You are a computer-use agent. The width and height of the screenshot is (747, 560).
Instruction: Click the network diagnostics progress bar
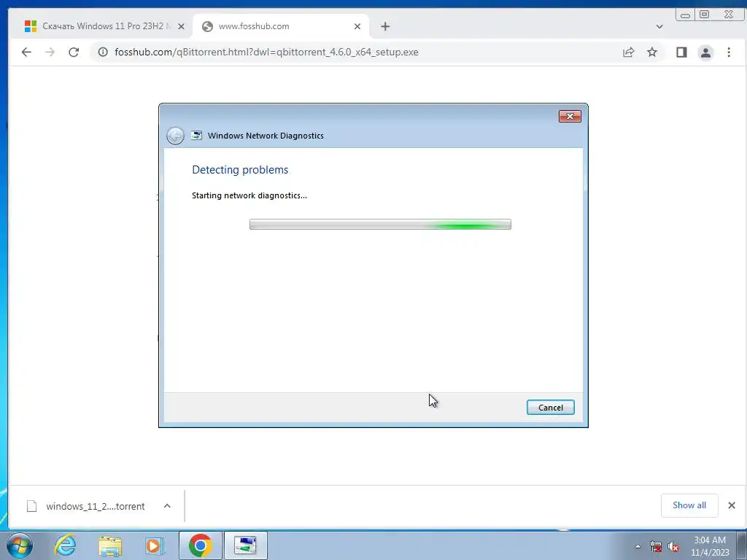coord(380,225)
